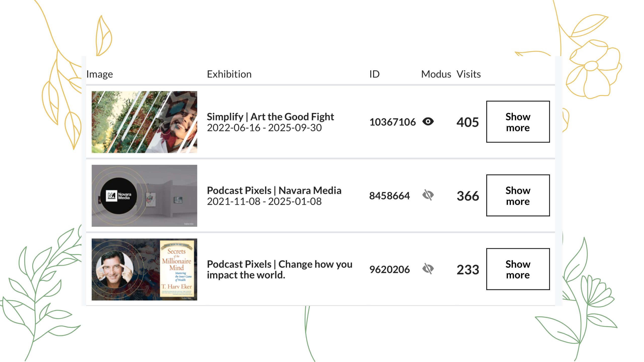Sort by the Exhibition column header
The height and width of the screenshot is (362, 644).
pos(229,74)
